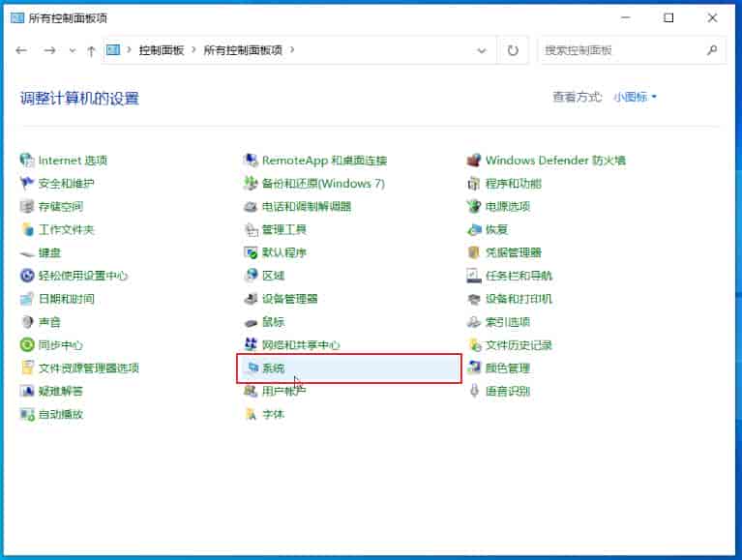This screenshot has height=560, width=742.
Task: Open the recent locations dropdown arrow
Action: [x=72, y=50]
